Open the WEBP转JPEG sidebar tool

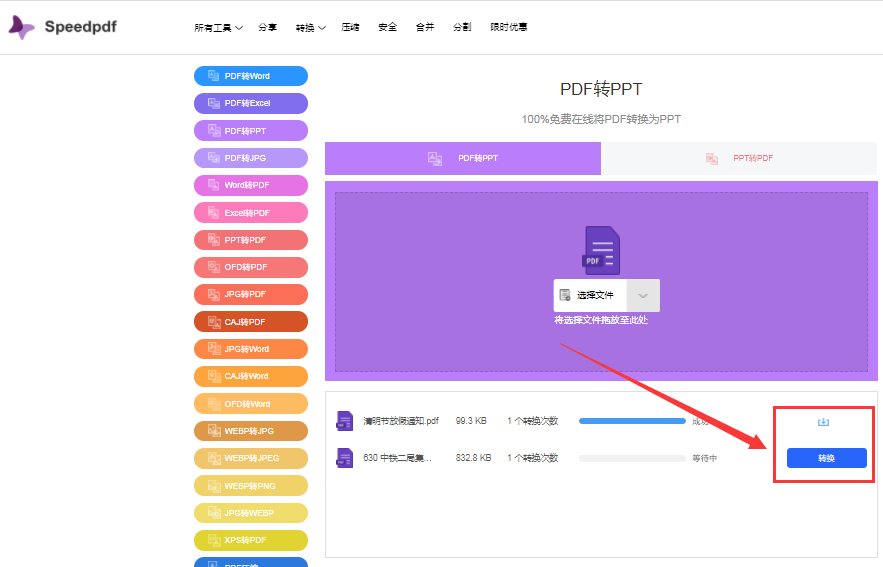[x=251, y=458]
